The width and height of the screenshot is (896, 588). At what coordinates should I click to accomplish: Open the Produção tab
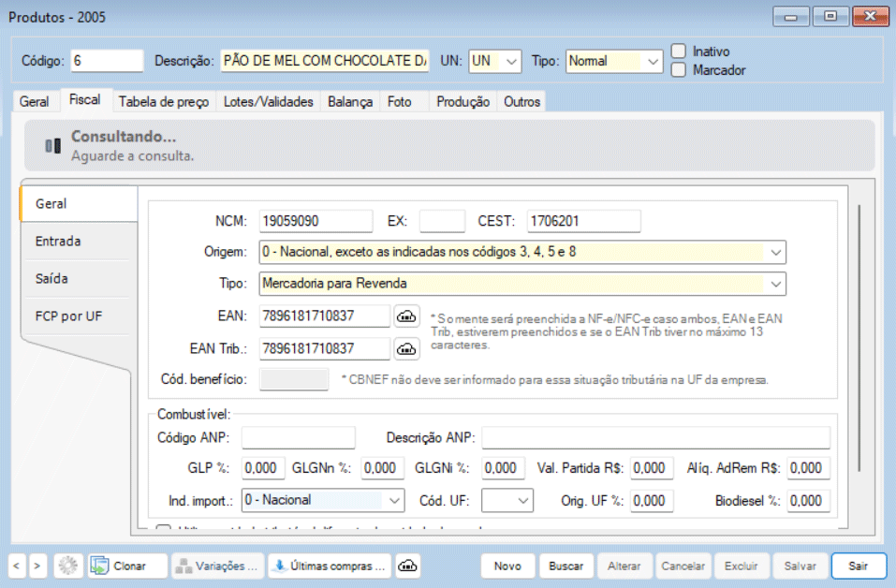[x=463, y=101]
